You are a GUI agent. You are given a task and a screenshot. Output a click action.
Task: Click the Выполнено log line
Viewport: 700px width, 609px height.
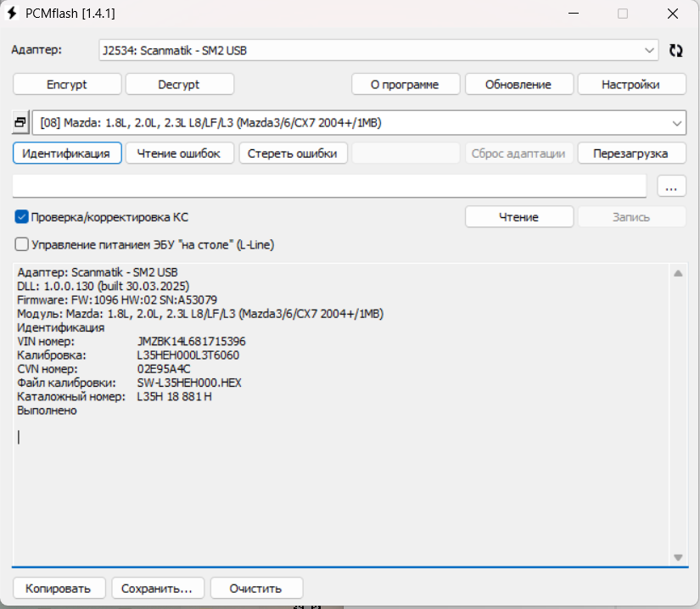coord(47,411)
